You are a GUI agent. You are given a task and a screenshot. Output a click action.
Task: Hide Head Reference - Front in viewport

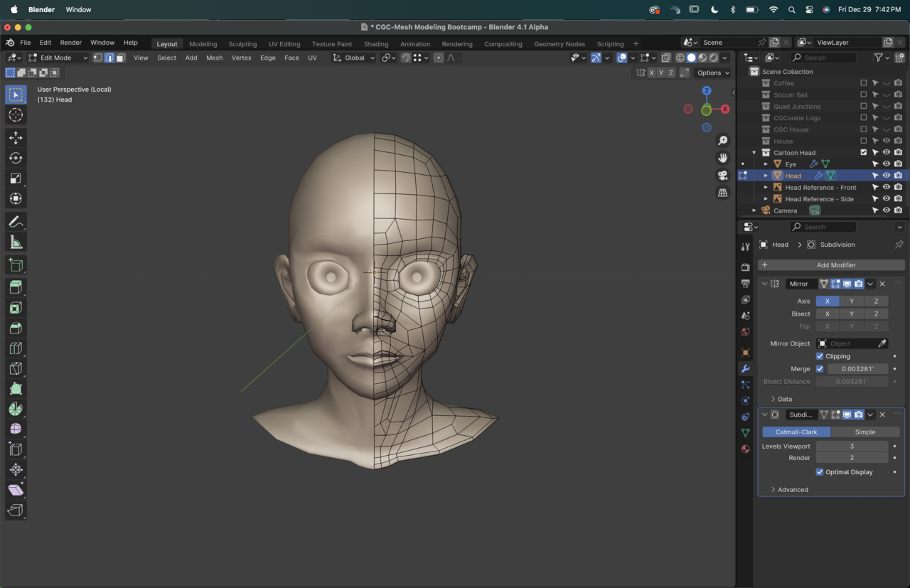tap(886, 187)
